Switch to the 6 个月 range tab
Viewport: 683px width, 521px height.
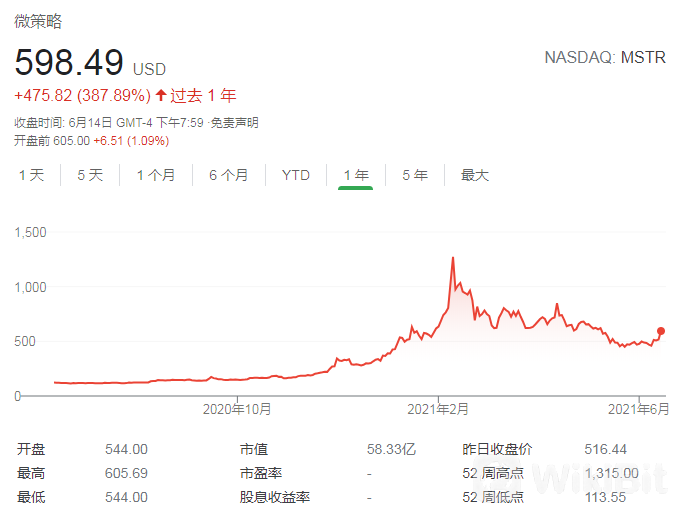[x=229, y=175]
